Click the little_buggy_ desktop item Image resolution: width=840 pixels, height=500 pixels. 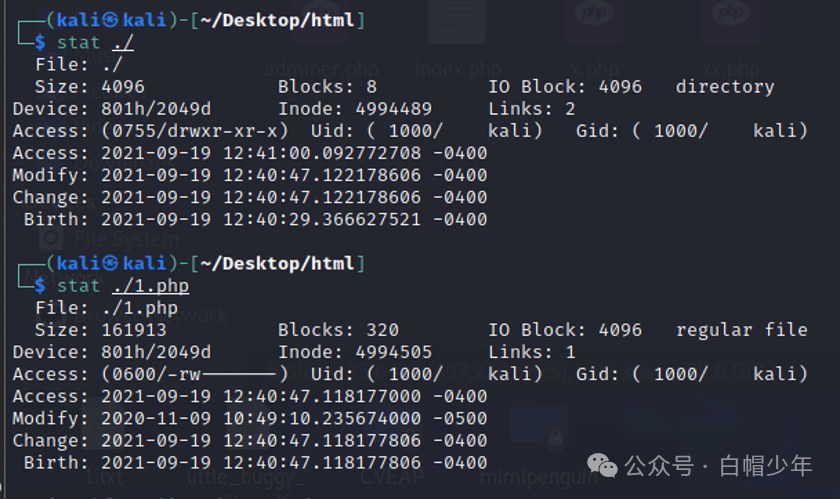point(246,476)
